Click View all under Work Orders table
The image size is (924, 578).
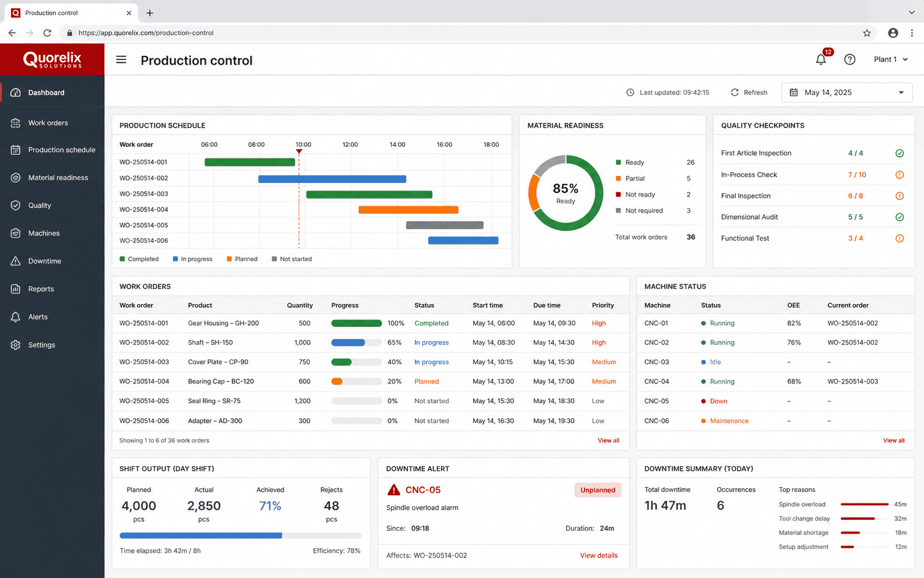[x=608, y=440]
